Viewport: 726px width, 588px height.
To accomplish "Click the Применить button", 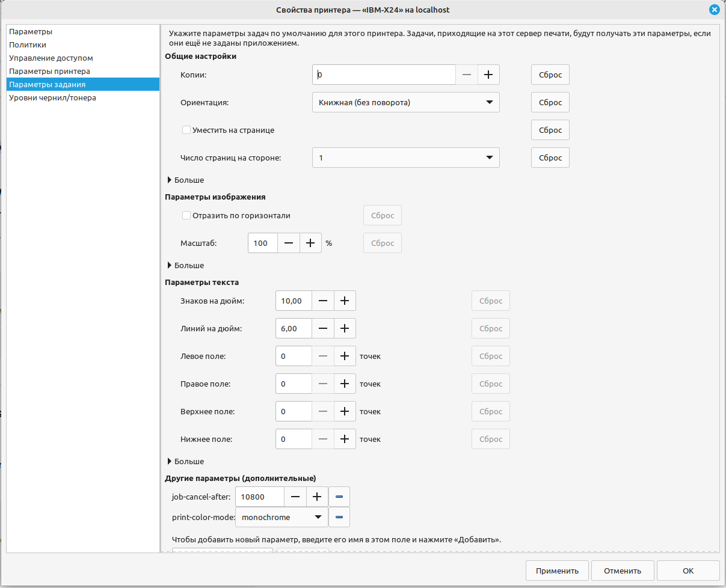I will pos(557,571).
